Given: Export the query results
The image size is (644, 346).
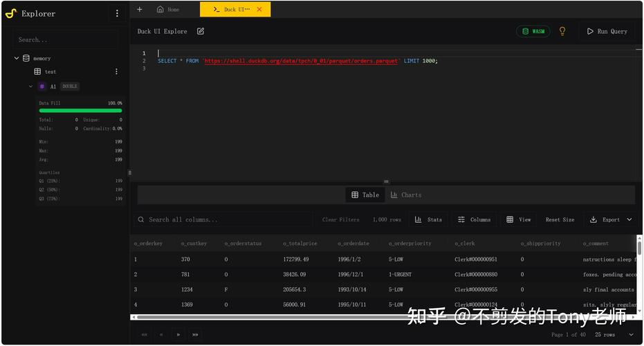Looking at the screenshot, I should [x=605, y=220].
